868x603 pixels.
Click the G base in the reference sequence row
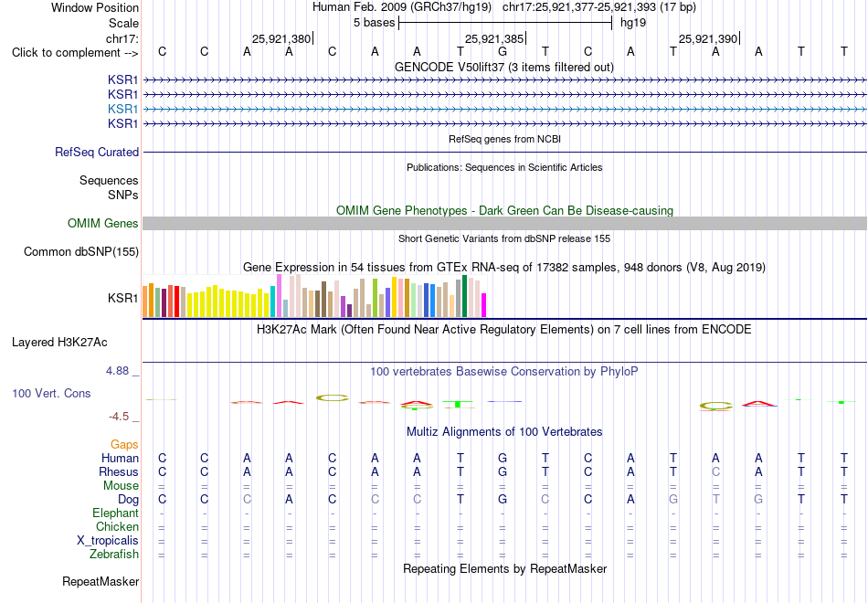503,52
